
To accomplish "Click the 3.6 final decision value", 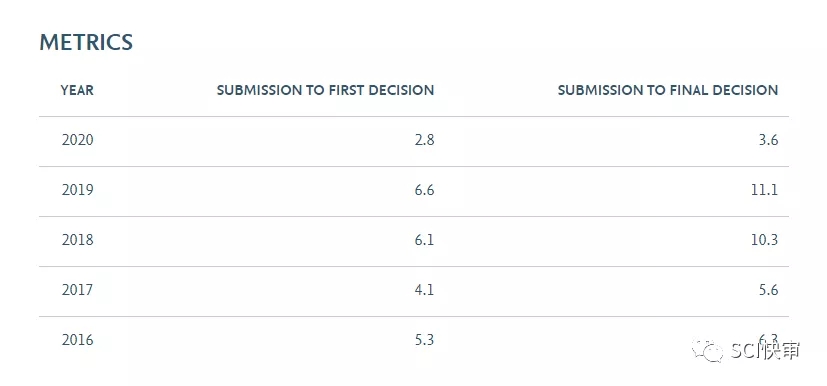I will coord(768,140).
